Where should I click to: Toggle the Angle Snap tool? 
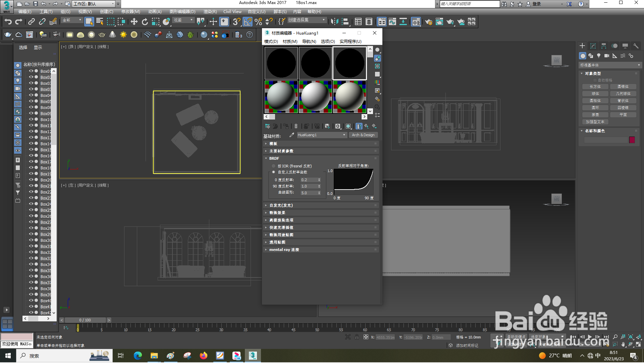(x=248, y=22)
